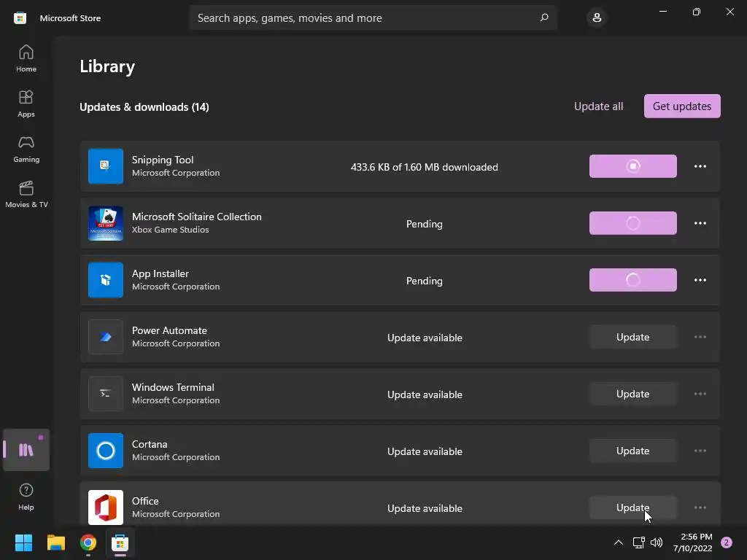Click the Snipping Tool title text

click(163, 160)
